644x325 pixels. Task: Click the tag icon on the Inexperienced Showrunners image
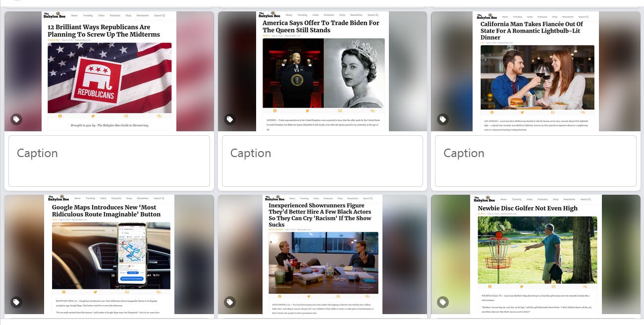click(x=230, y=302)
